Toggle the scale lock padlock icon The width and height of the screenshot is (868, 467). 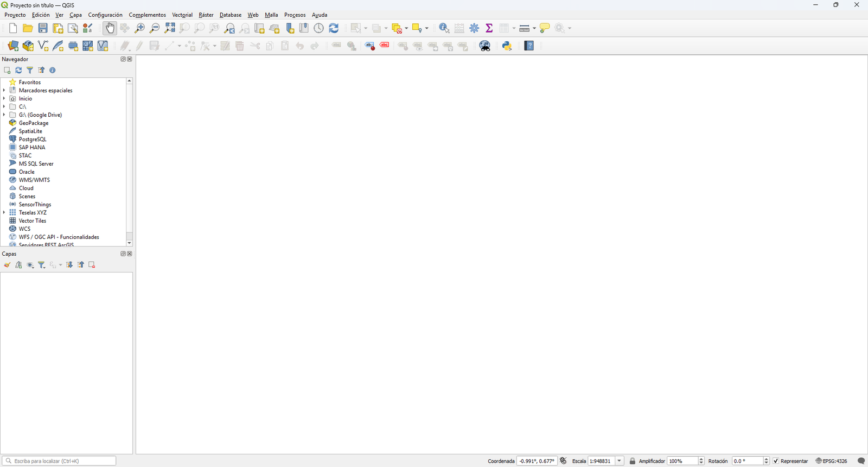point(632,461)
